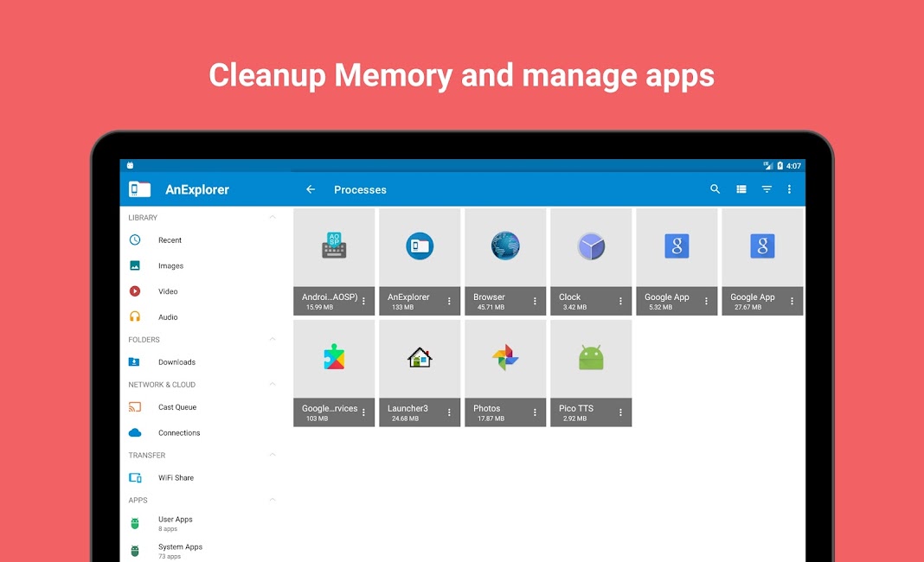Switch to list view with the view icon
This screenshot has width=924, height=562.
(741, 189)
